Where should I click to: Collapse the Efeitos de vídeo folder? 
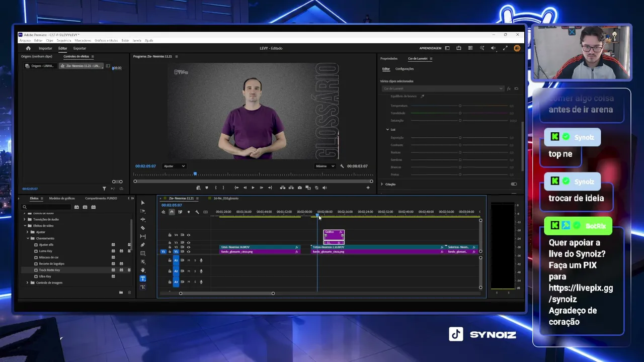(25, 226)
